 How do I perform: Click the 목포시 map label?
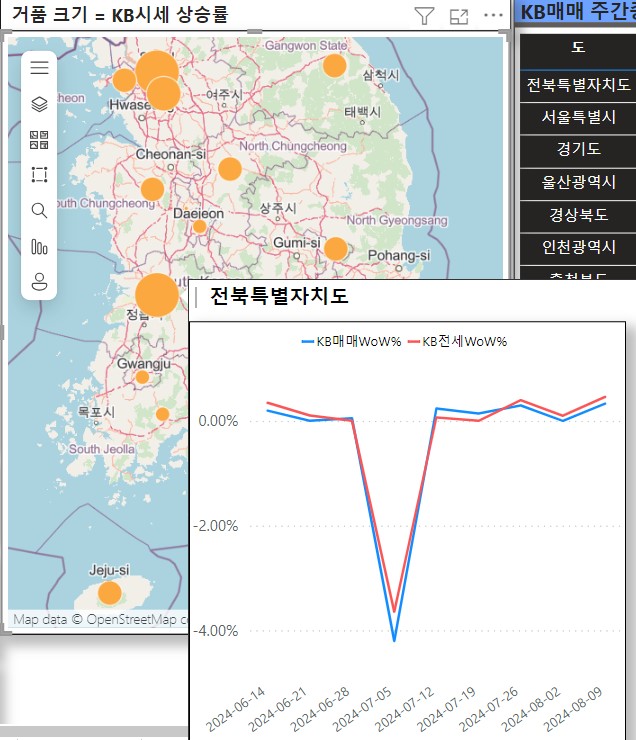tap(96, 412)
